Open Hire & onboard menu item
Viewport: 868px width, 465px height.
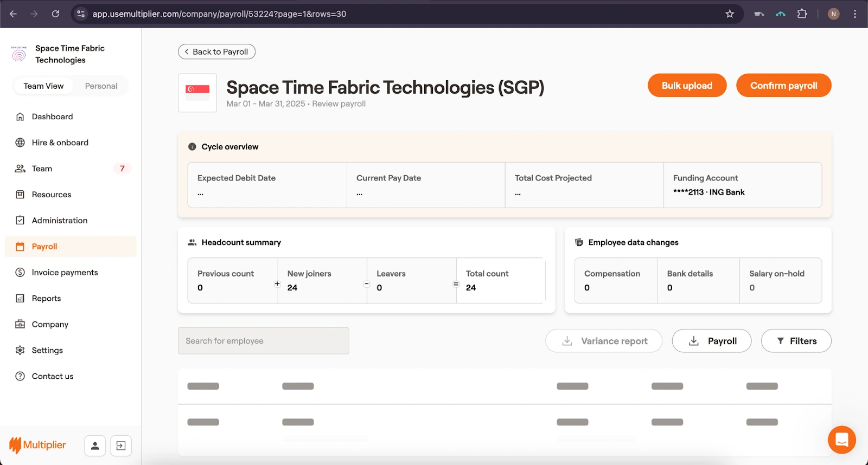click(71, 143)
